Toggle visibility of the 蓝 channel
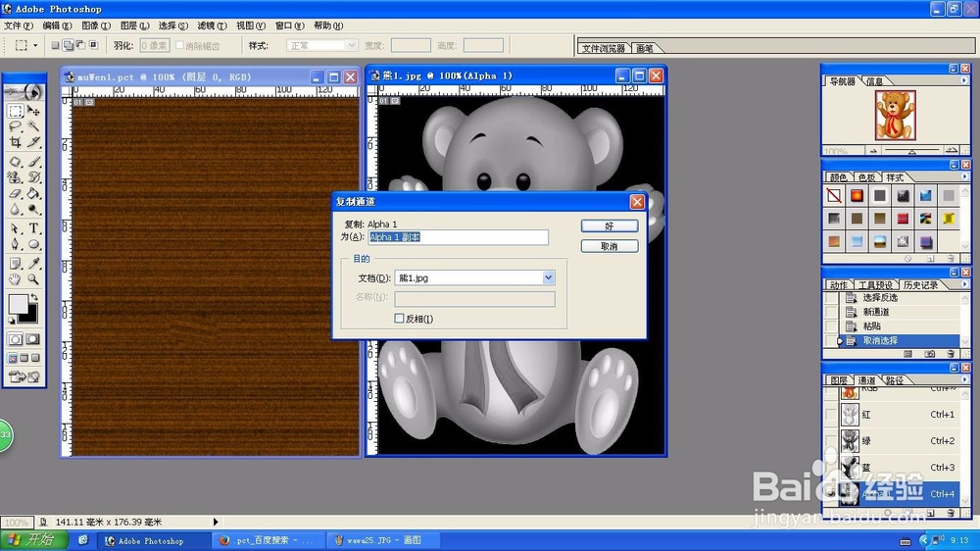The image size is (980, 551). click(x=831, y=468)
